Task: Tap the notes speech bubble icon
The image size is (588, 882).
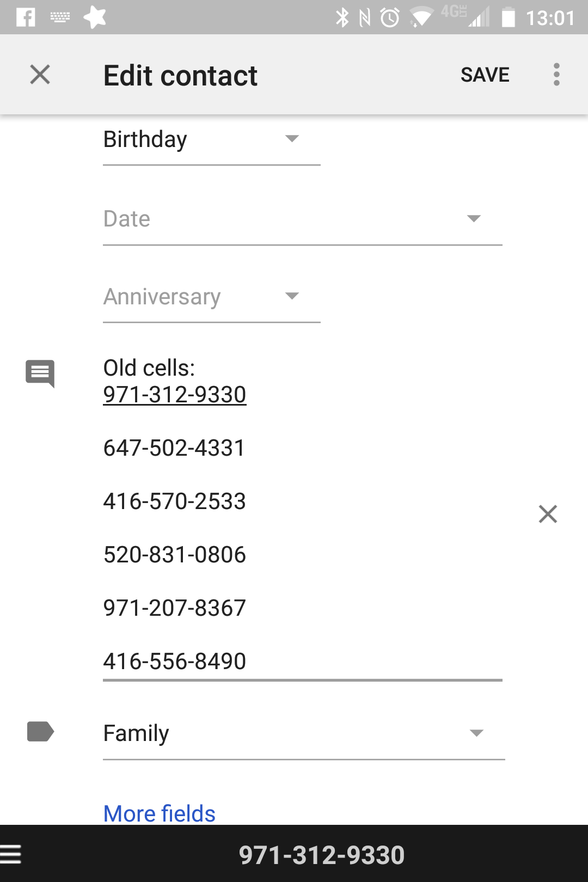Action: point(40,373)
